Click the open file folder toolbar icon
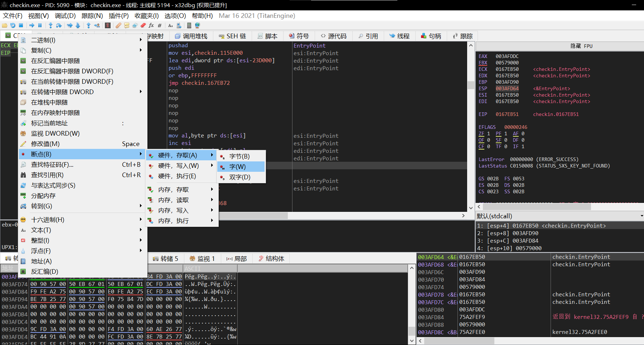Image resolution: width=644 pixels, height=345 pixels. [x=5, y=25]
